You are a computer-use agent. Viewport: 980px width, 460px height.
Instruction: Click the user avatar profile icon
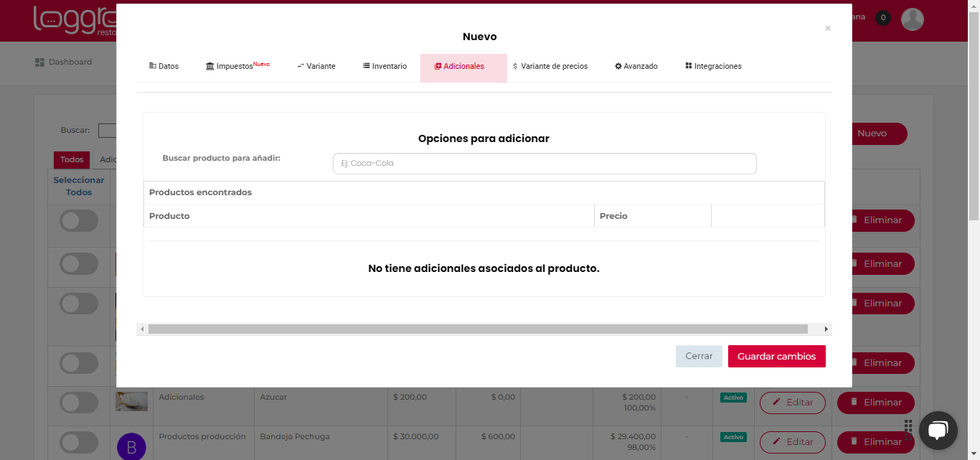point(912,19)
